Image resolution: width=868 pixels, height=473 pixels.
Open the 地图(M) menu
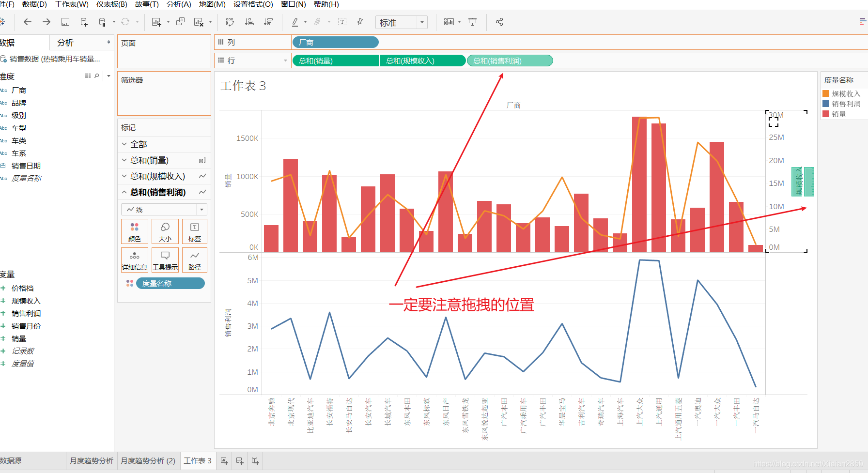(x=212, y=4)
